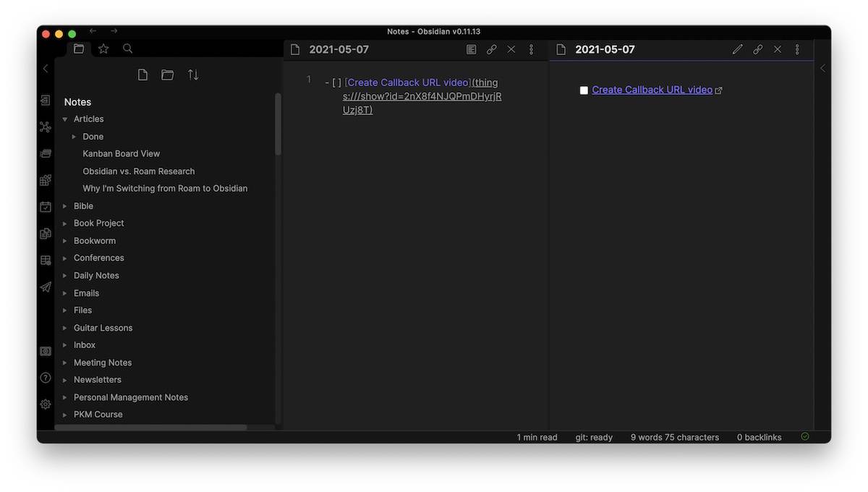Expand Personal Management Notes folder
Image resolution: width=868 pixels, height=492 pixels.
(65, 397)
